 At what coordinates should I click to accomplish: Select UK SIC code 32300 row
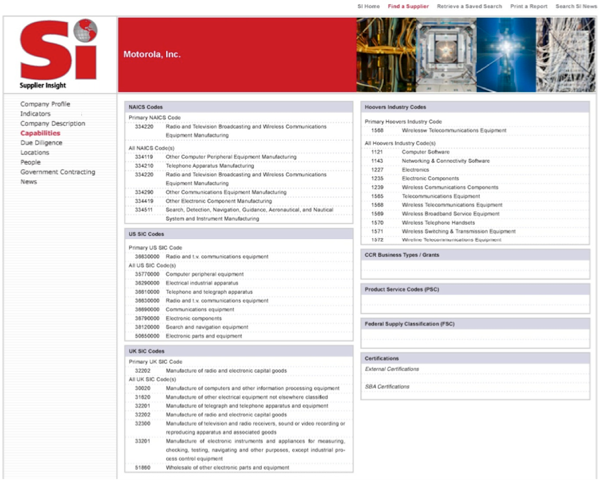click(x=239, y=428)
